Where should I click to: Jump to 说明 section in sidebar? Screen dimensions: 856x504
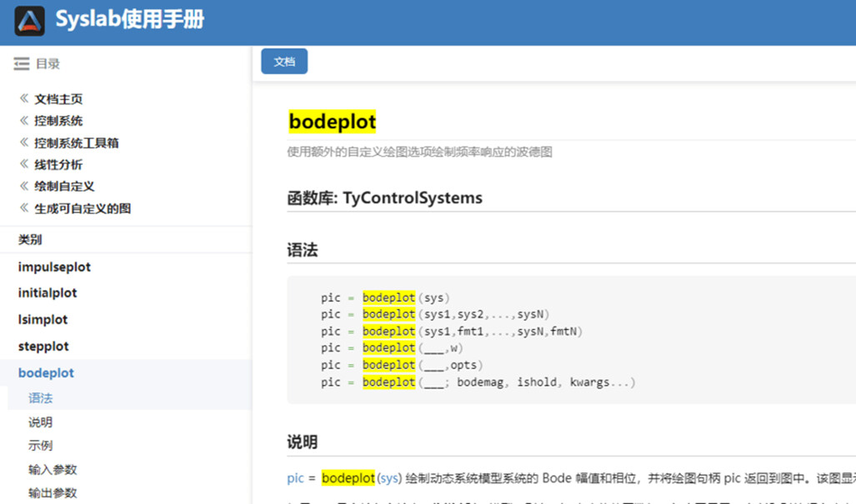(40, 422)
